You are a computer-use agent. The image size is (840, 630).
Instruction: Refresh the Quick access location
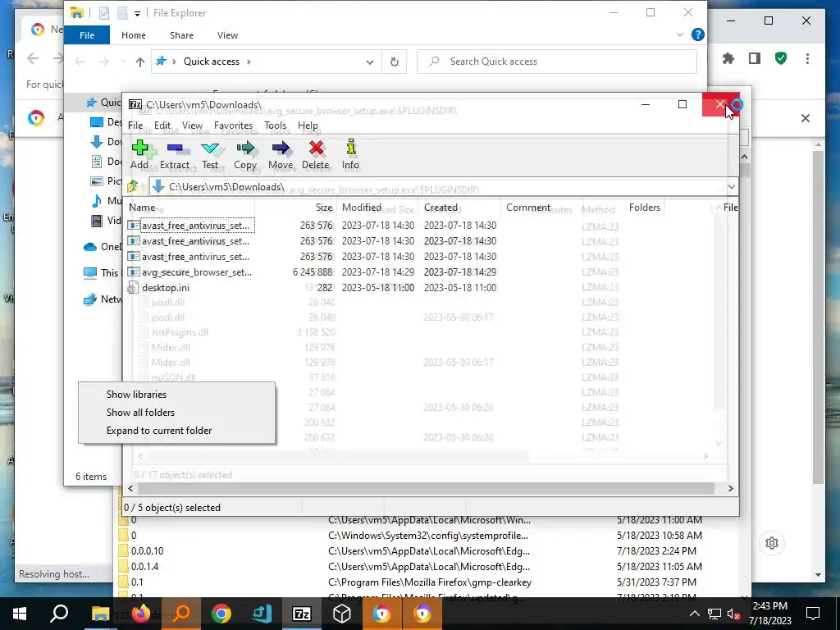coord(395,62)
